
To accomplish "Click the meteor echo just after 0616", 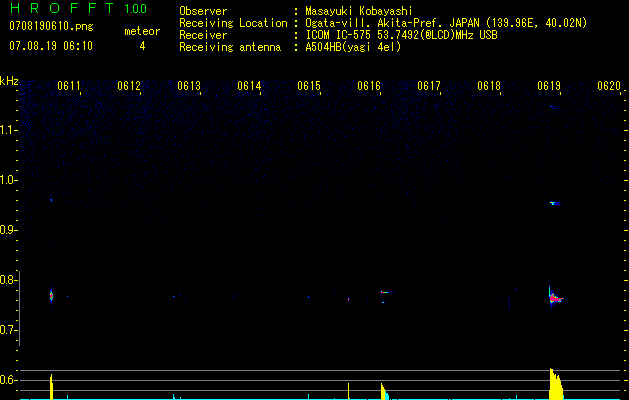I will coord(386,292).
